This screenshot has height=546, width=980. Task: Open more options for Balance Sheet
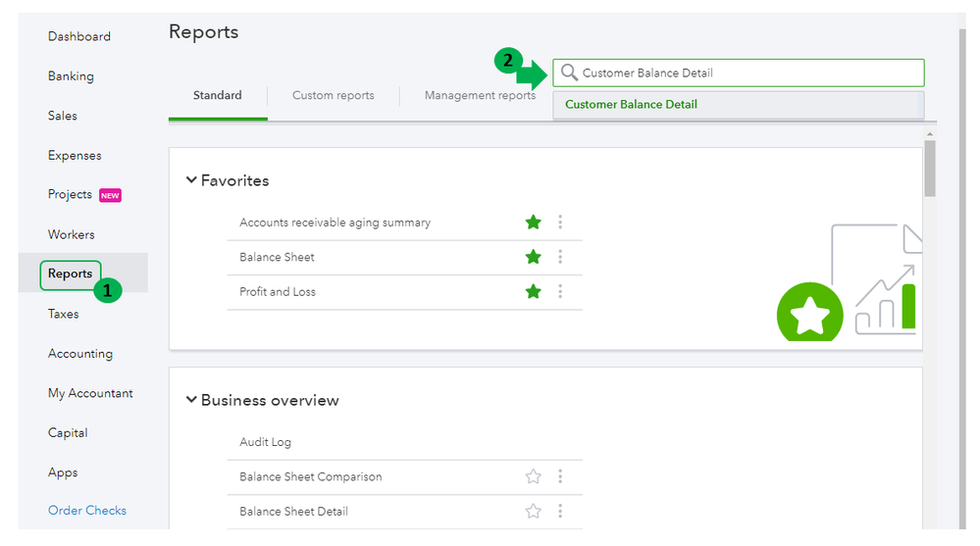pyautogui.click(x=560, y=257)
